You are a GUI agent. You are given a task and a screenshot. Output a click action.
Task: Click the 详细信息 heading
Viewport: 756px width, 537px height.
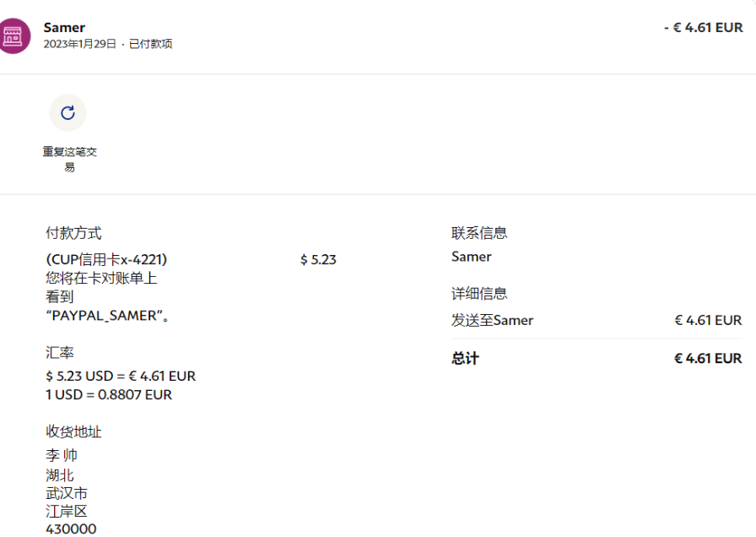coord(479,294)
